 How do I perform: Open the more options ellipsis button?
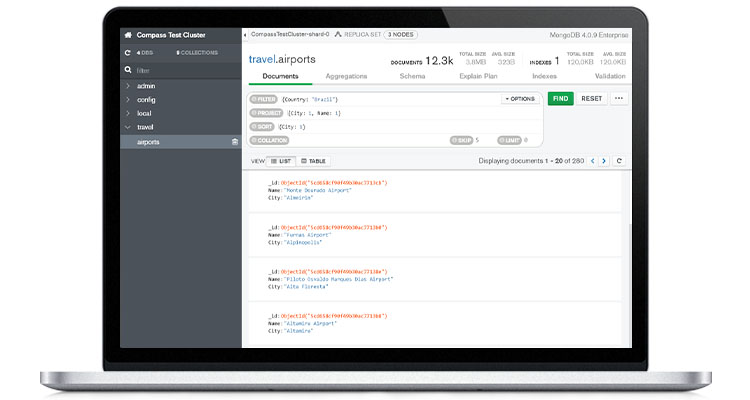click(x=619, y=99)
